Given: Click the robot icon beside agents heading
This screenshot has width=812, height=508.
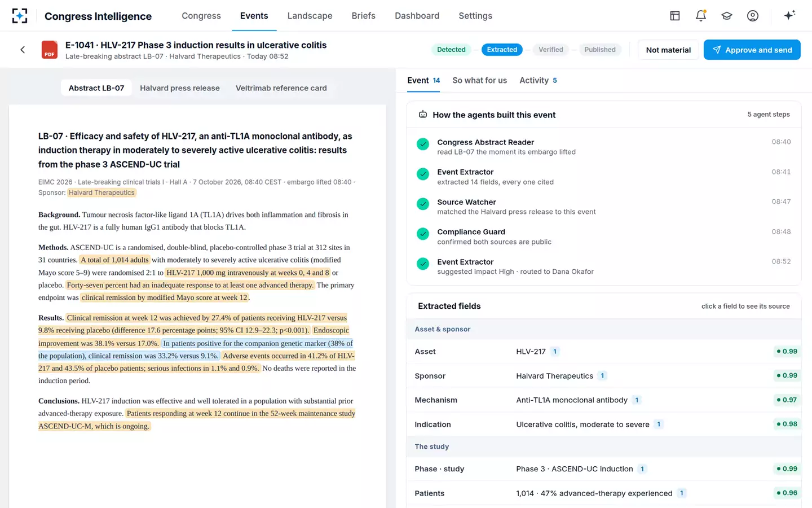Looking at the screenshot, I should tap(423, 115).
